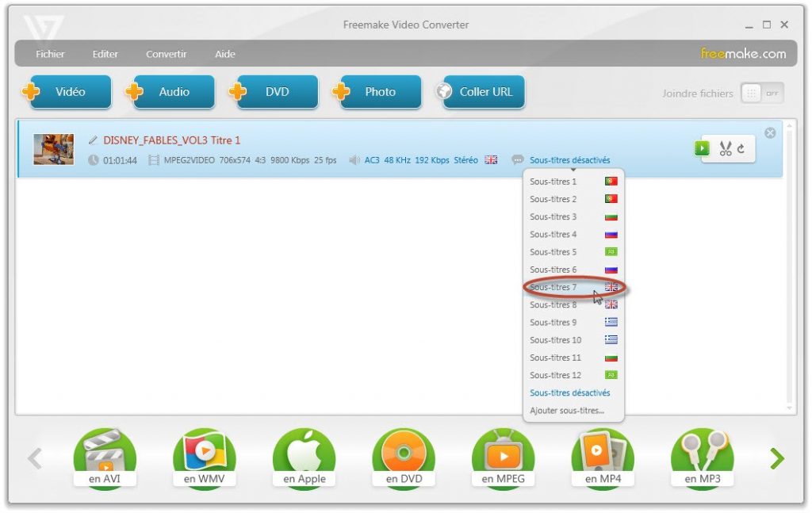This screenshot has width=812, height=513.
Task: Toggle Joindre fichiers switch
Action: [762, 94]
